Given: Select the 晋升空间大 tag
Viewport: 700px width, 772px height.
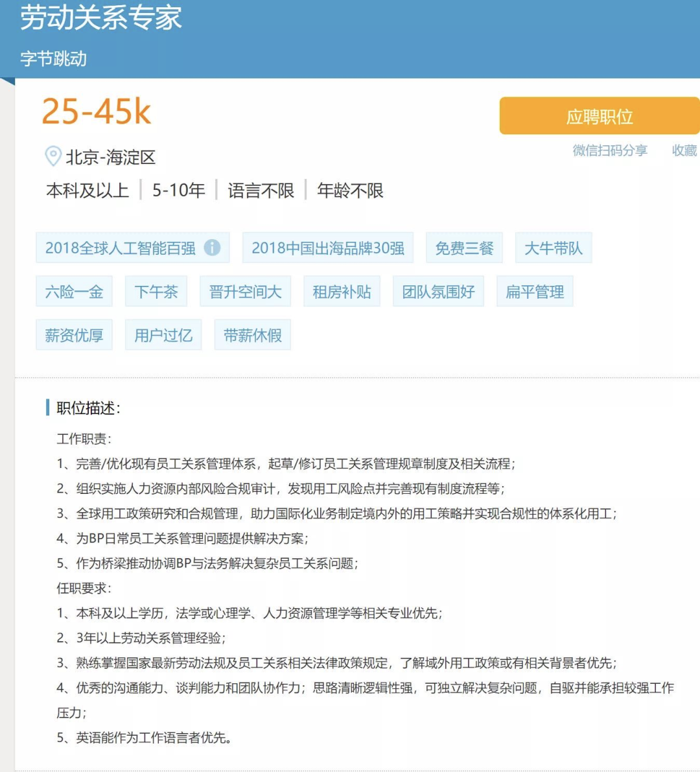Looking at the screenshot, I should tap(244, 291).
